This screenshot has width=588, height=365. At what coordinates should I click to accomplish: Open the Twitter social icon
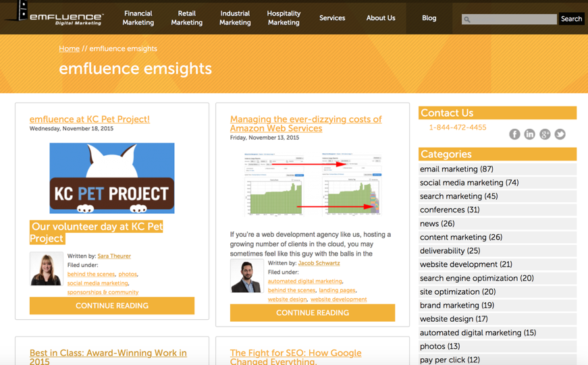560,134
